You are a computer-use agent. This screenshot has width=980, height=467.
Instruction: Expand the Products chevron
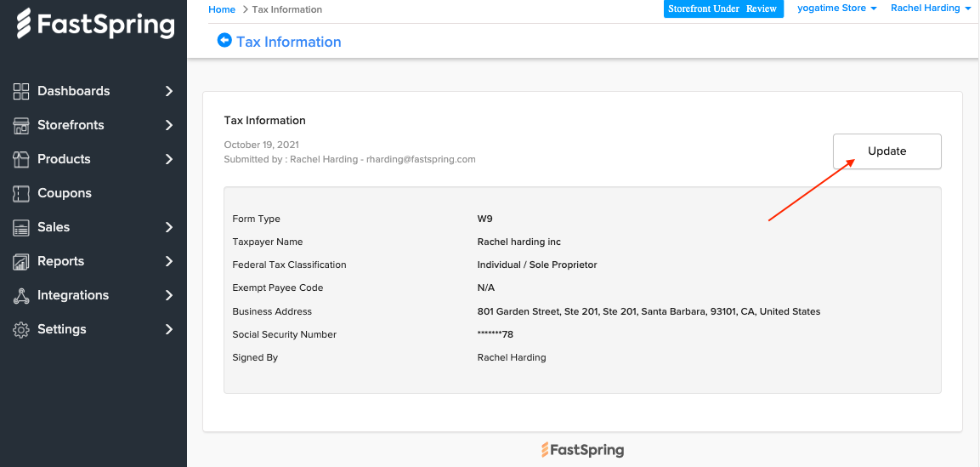coord(169,159)
